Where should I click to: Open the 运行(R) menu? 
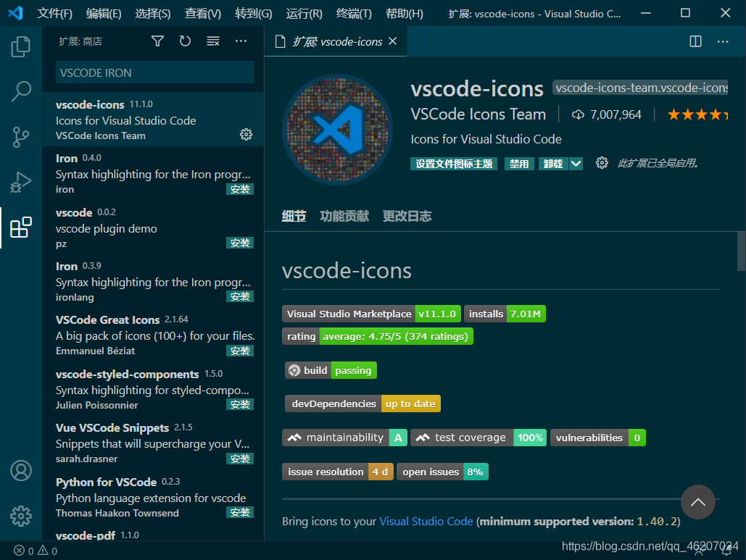point(304,13)
